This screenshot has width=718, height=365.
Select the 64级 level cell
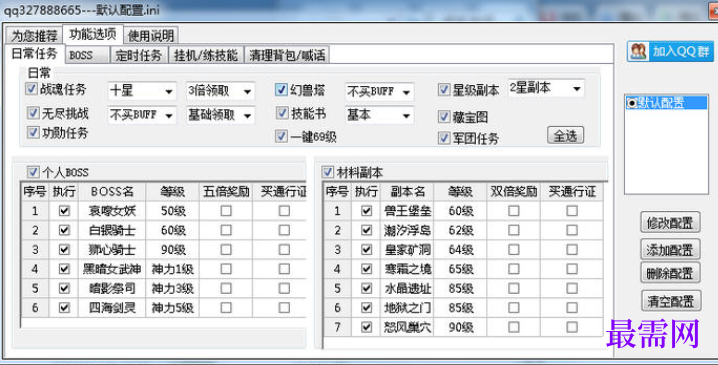461,250
